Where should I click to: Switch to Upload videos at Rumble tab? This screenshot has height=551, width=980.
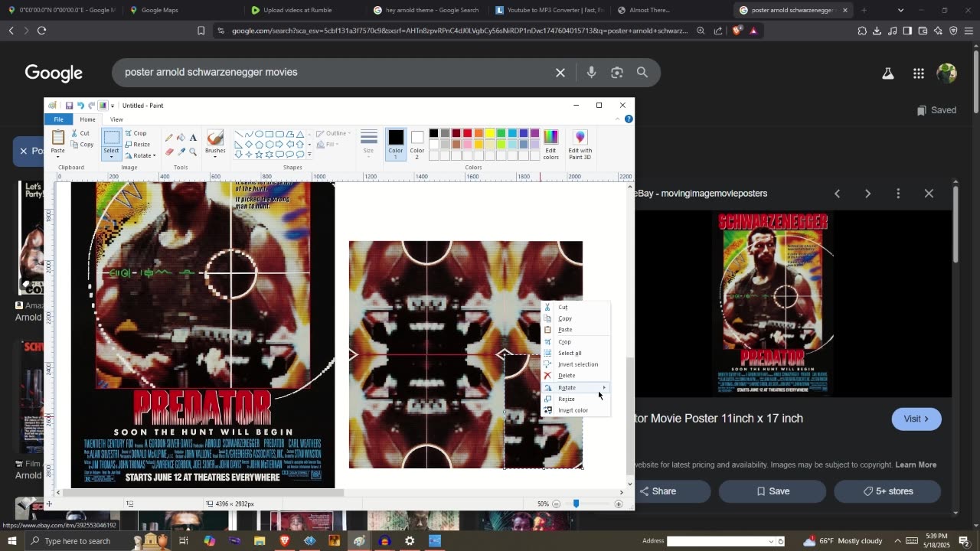(x=297, y=10)
